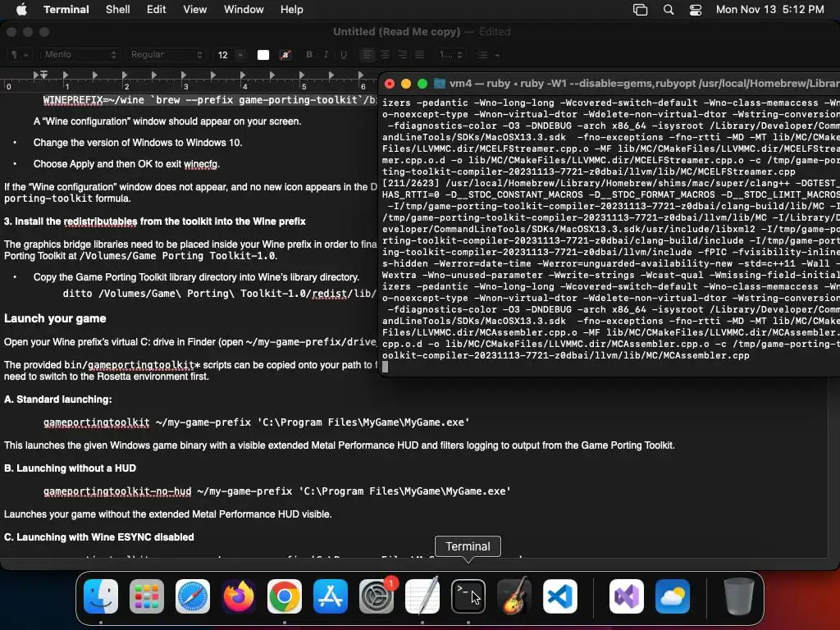Open the Trash in the Dock
The width and height of the screenshot is (840, 630).
tap(739, 596)
